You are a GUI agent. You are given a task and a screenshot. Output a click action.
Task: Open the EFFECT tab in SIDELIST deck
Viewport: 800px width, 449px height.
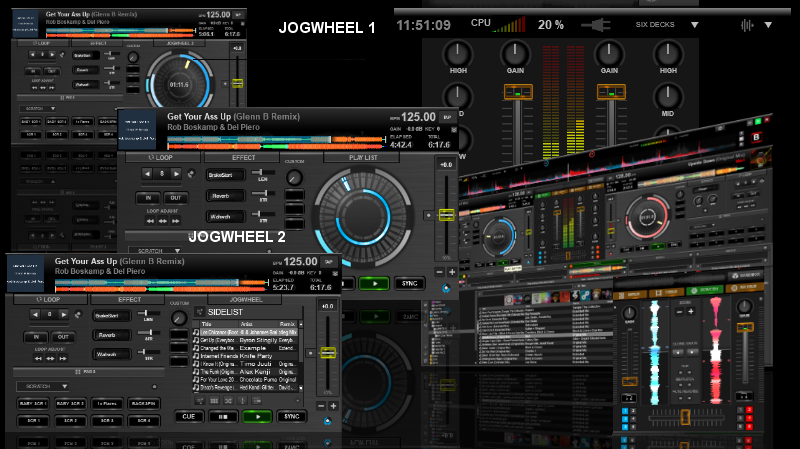130,300
